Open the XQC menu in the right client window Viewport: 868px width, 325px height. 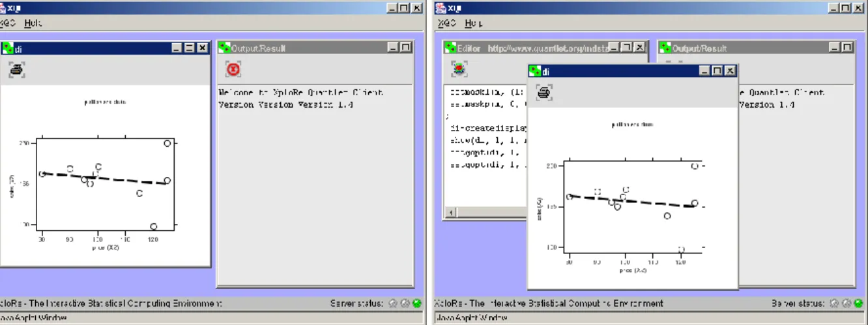point(447,23)
